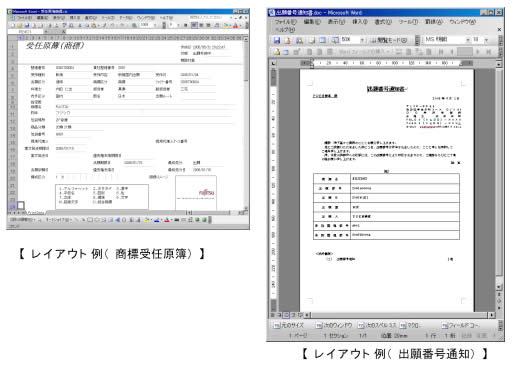
Task: Click the scroll-up arrow of Word vertical scrollbar
Action: [499, 63]
